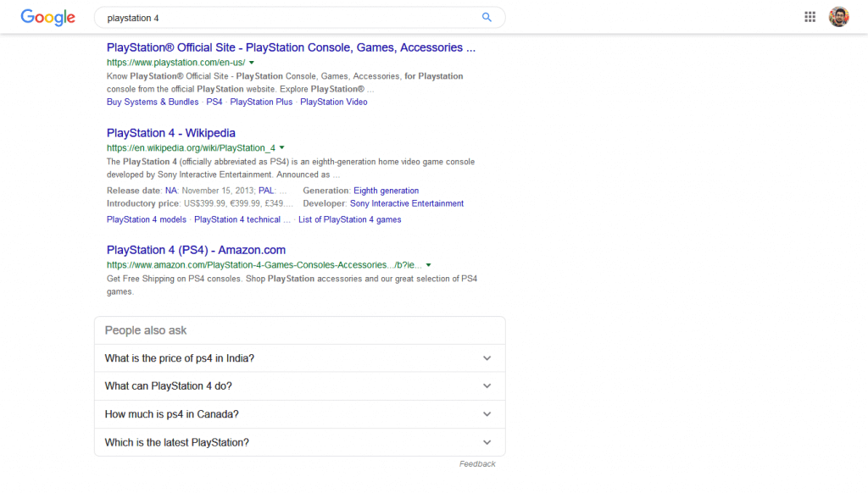
Task: Open PlayStation 4 (PS4) - Amazon.com result
Action: [x=197, y=250]
